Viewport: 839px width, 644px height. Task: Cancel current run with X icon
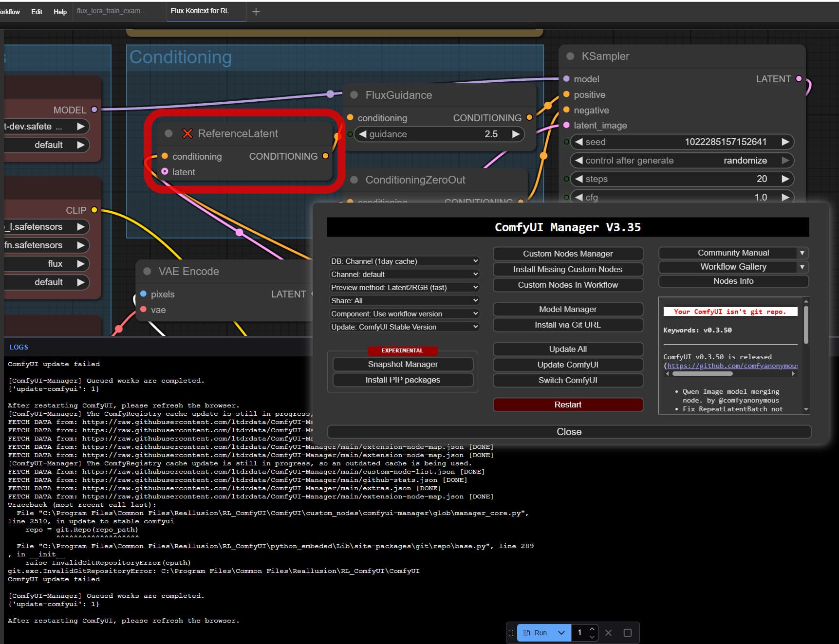click(x=609, y=633)
